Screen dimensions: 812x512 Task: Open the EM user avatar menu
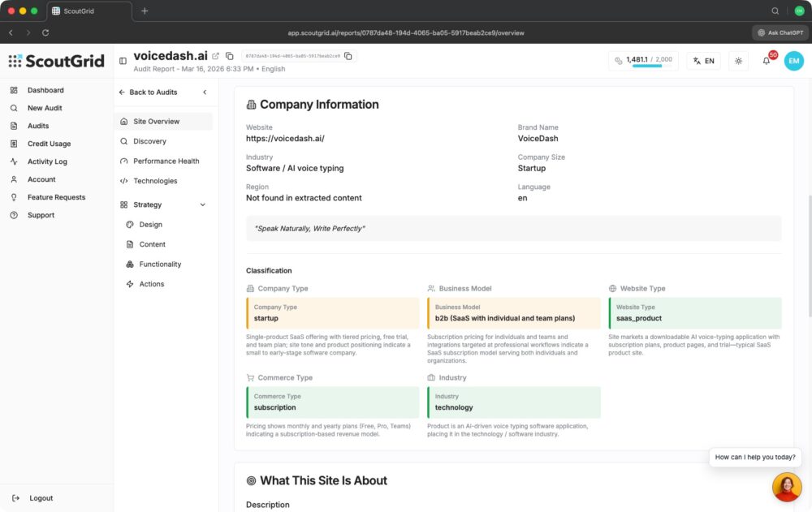(793, 61)
